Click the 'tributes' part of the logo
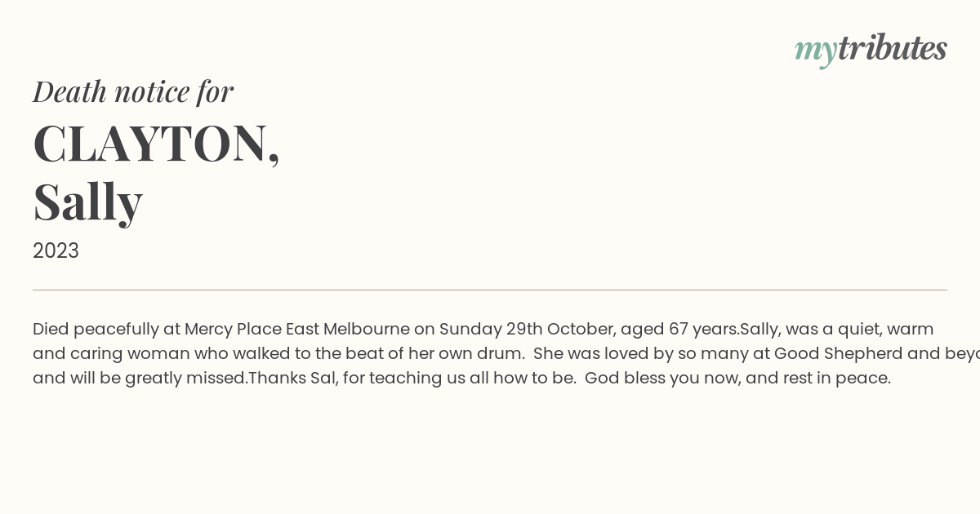The height and width of the screenshot is (514, 980). [x=893, y=48]
